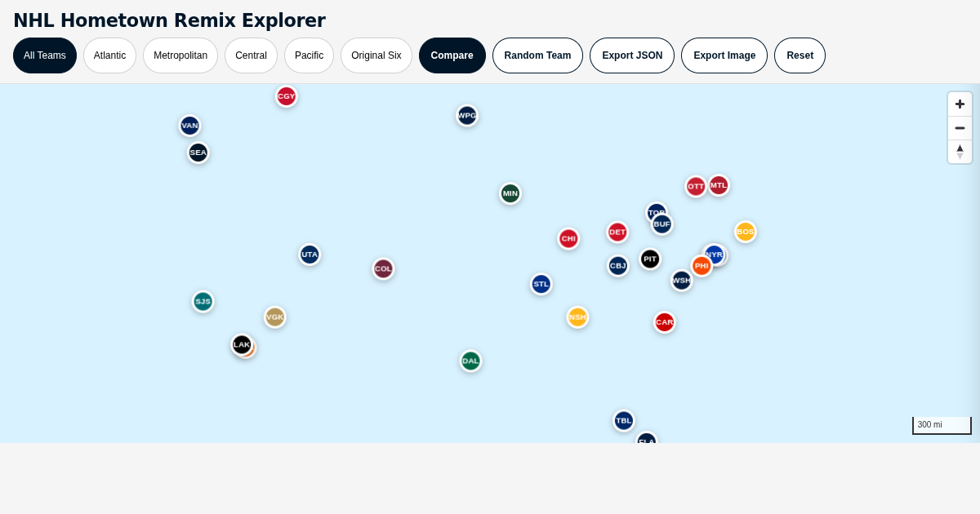Select the OTT Ottawa marker

pyautogui.click(x=695, y=187)
